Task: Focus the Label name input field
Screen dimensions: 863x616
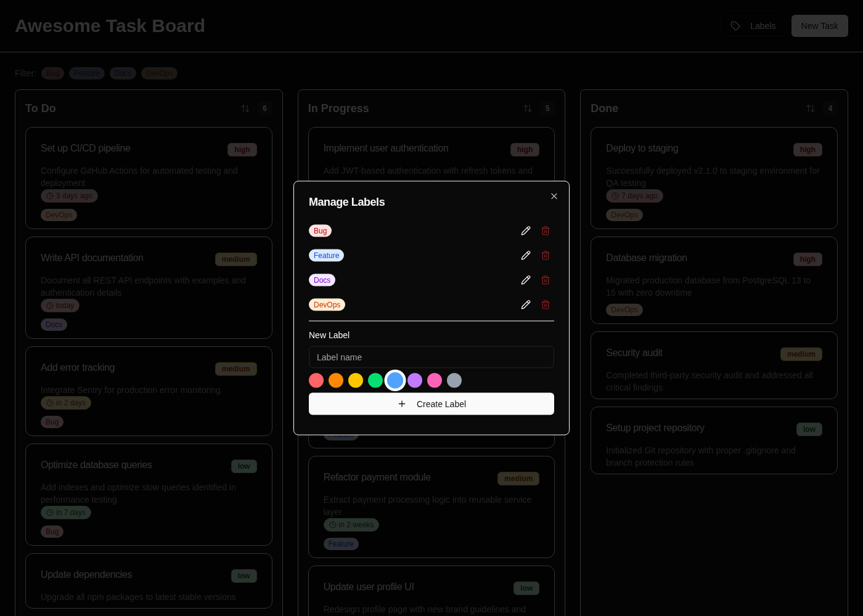Action: point(431,357)
